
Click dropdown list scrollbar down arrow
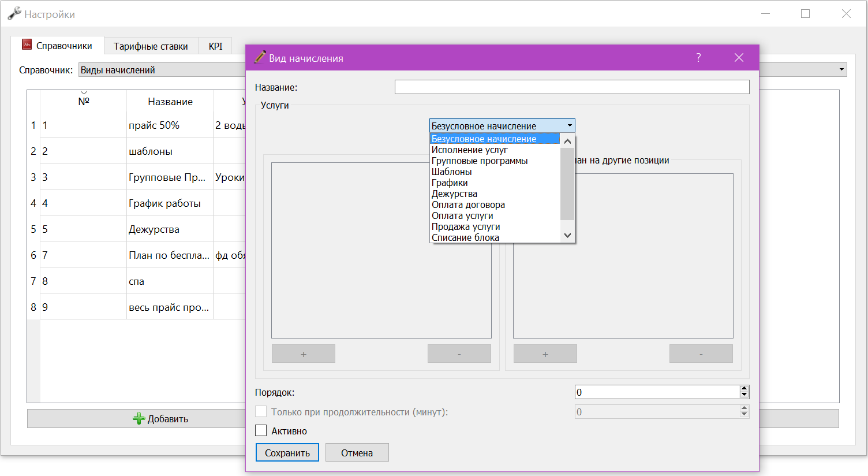[567, 235]
